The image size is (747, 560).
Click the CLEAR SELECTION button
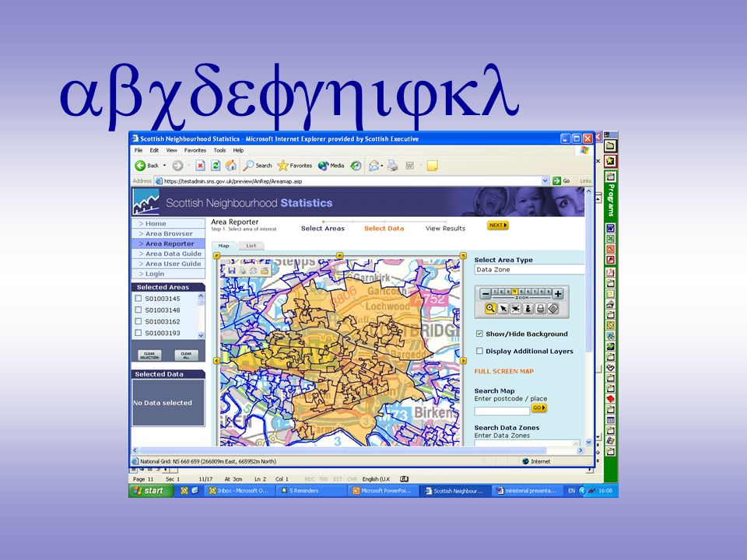click(x=149, y=355)
